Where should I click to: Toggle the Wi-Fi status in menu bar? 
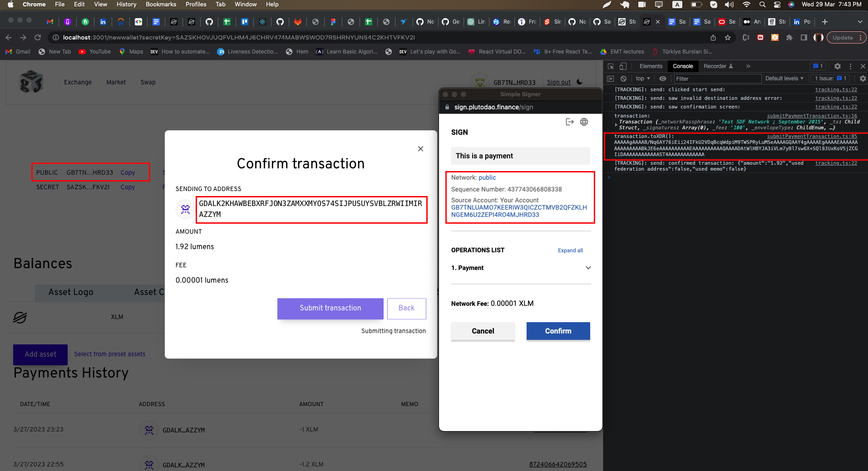tap(746, 5)
